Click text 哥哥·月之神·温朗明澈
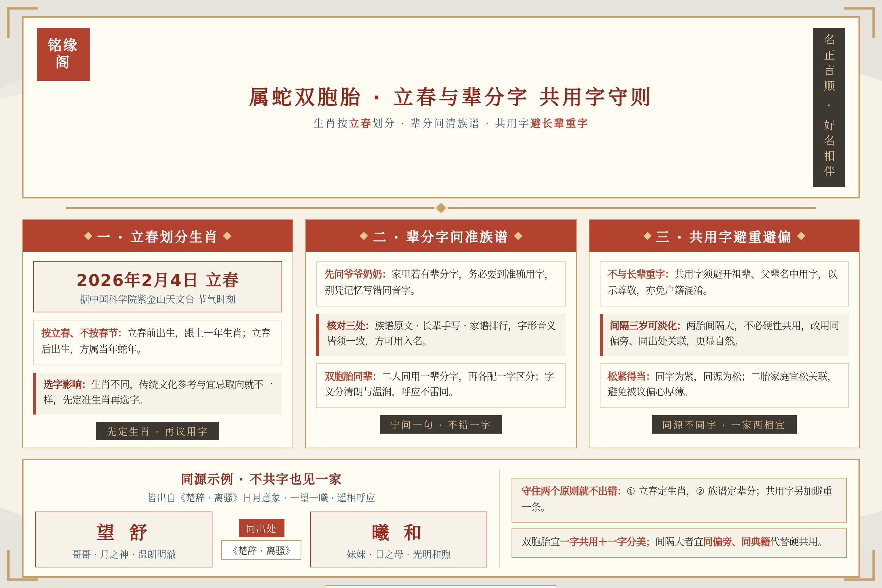This screenshot has height=588, width=882. click(x=124, y=554)
